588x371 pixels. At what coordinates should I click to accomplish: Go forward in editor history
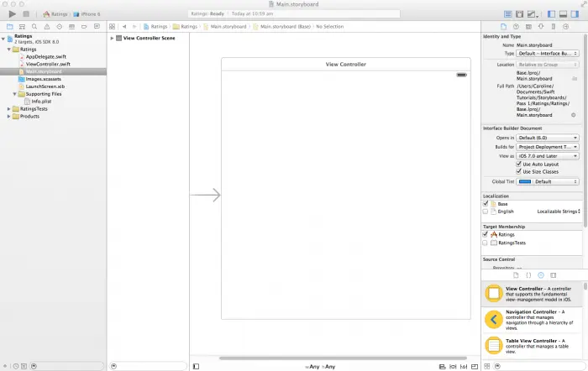134,27
